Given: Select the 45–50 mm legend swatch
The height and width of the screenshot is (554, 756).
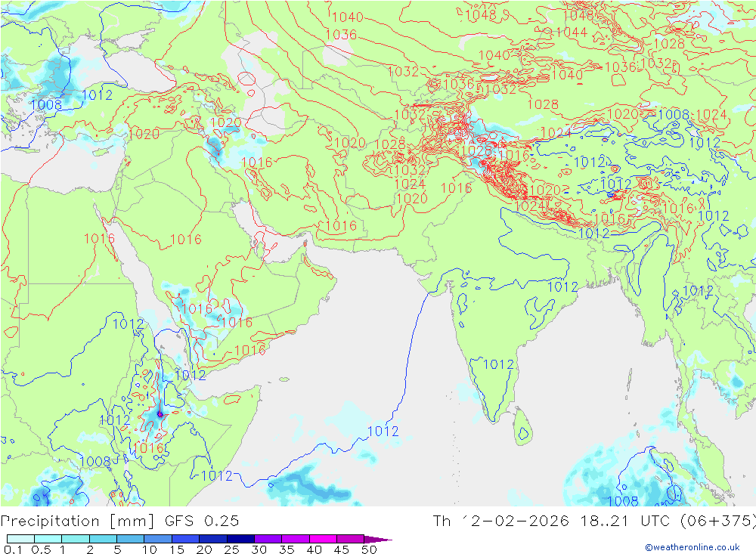Looking at the screenshot, I should [x=350, y=539].
